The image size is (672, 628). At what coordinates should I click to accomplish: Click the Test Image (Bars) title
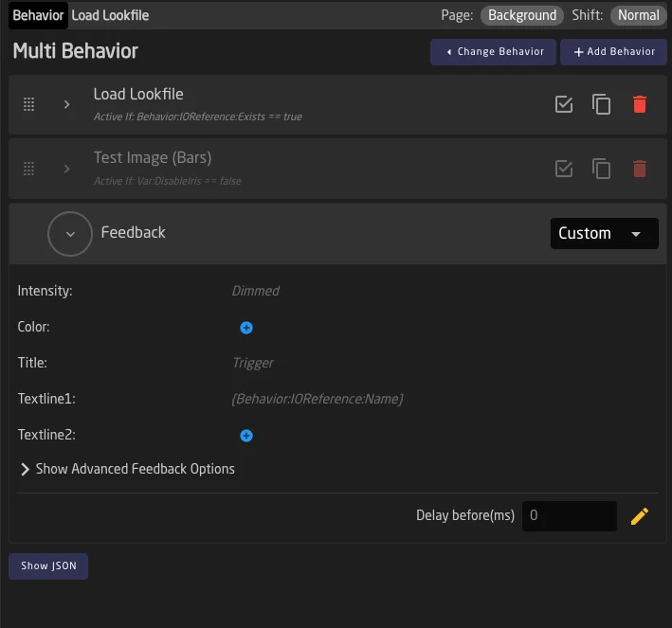point(153,157)
